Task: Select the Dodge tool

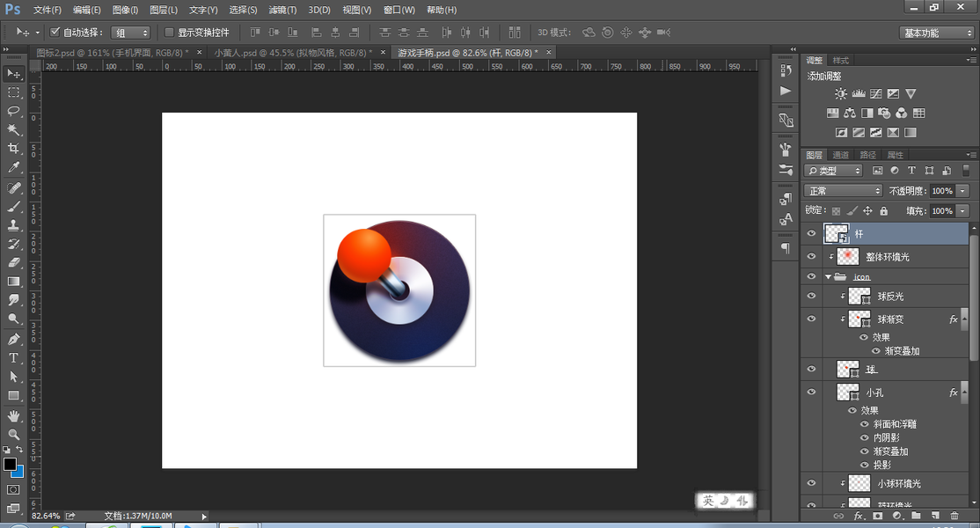Action: point(13,319)
